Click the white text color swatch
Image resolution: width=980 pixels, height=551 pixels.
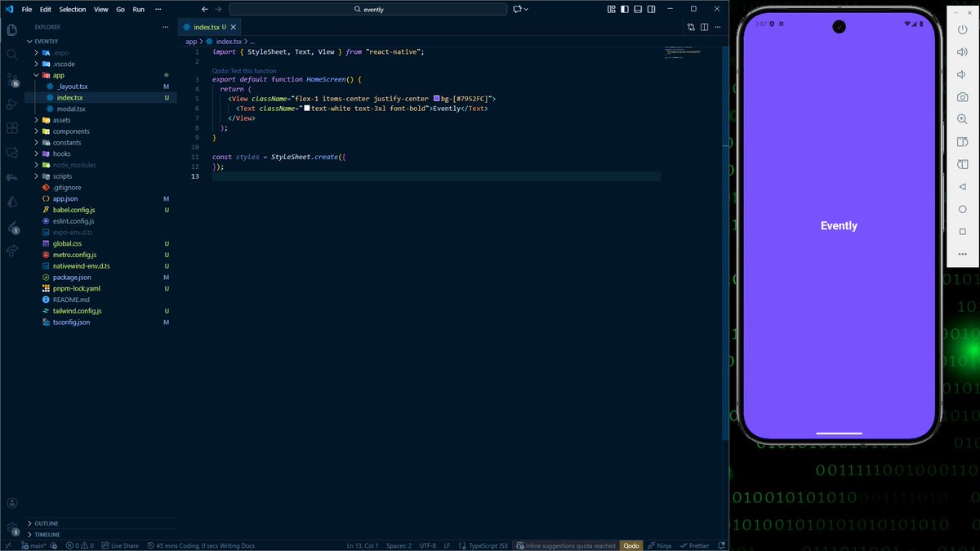point(307,108)
